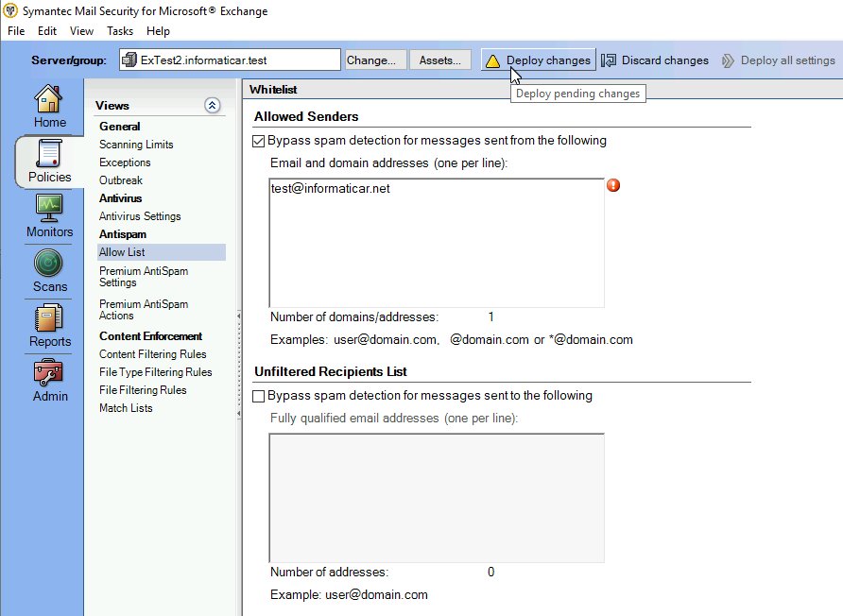Click Deploy all settings text

[x=787, y=60]
